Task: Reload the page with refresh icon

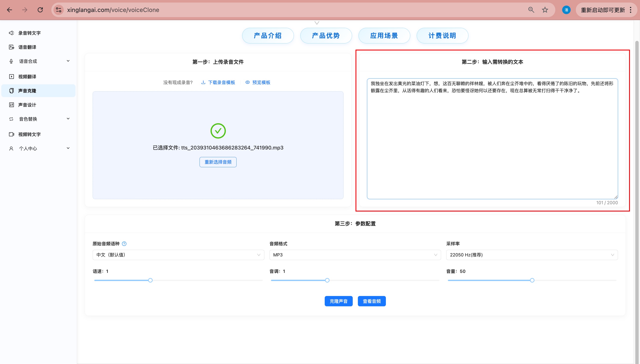Action: 40,10
